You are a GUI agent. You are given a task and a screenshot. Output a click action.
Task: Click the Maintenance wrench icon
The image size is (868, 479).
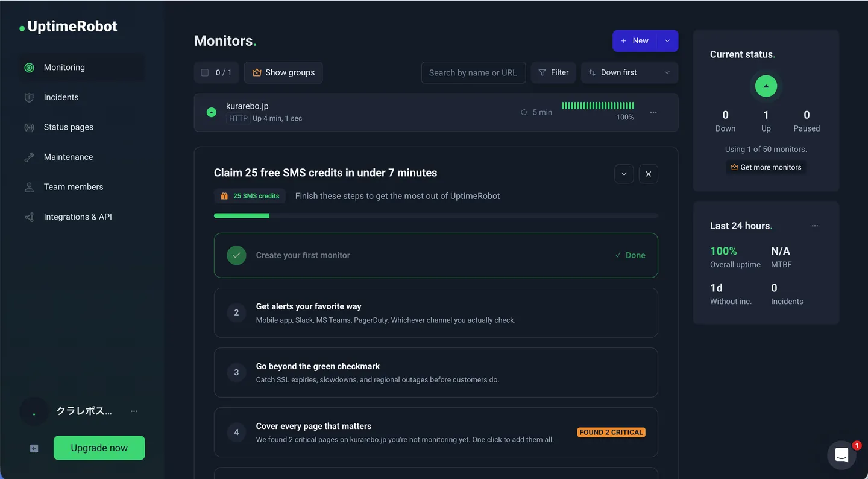pyautogui.click(x=29, y=157)
